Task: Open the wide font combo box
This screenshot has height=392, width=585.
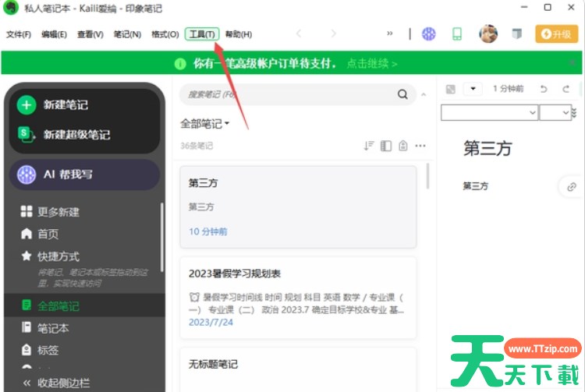Action: [489, 113]
